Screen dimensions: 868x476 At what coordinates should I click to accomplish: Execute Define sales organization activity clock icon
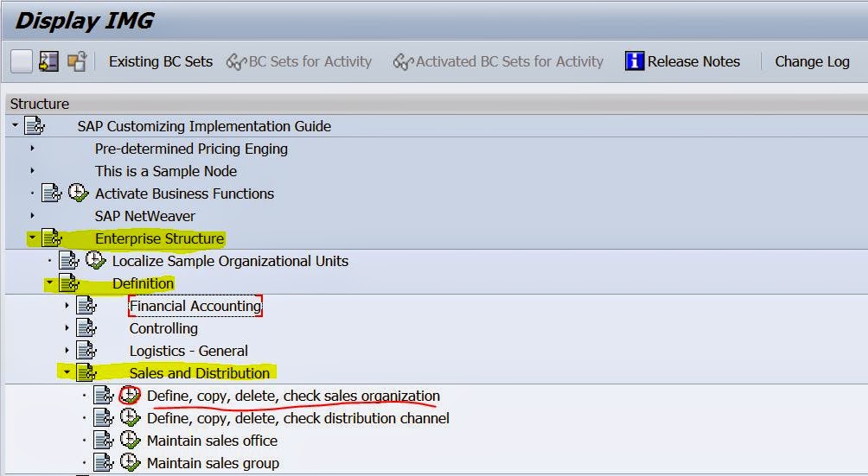[130, 396]
